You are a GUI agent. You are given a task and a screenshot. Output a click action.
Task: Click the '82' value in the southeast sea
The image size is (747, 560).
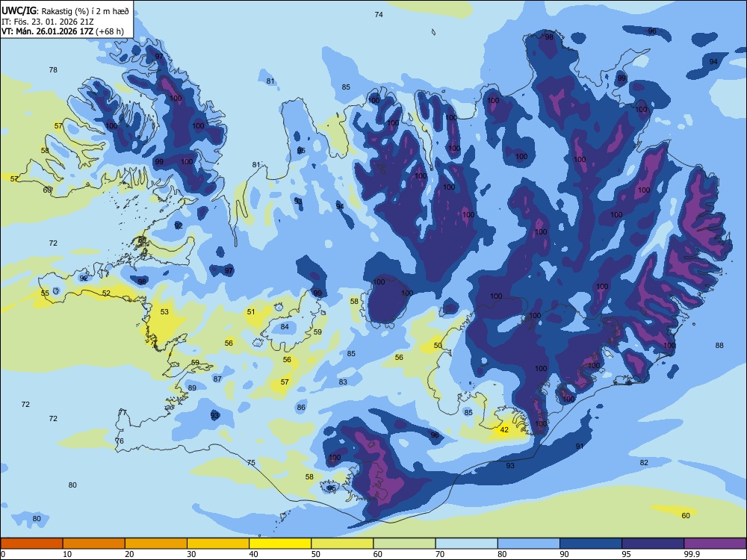[644, 463]
